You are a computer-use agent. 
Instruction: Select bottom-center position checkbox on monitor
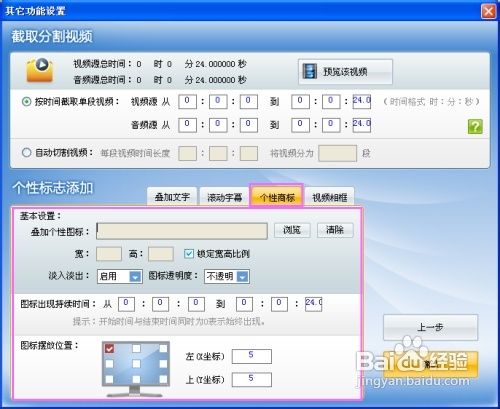pos(136,379)
